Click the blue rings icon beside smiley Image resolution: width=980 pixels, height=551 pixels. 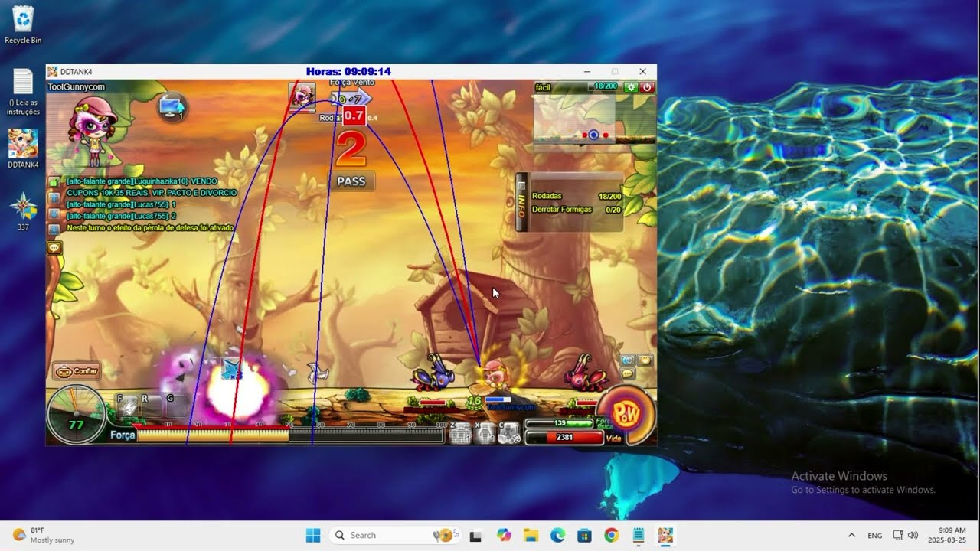628,360
